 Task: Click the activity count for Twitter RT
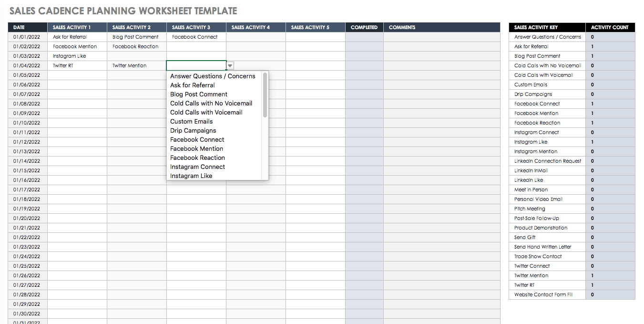[x=610, y=285]
